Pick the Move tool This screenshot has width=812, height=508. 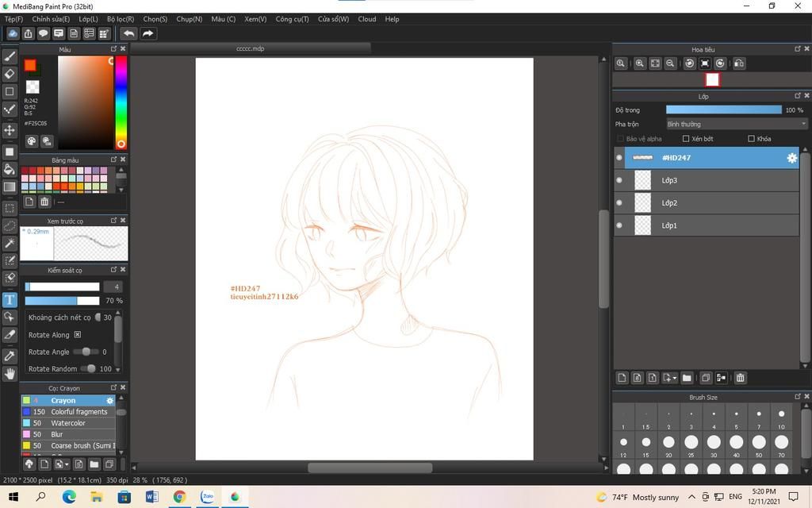point(10,129)
